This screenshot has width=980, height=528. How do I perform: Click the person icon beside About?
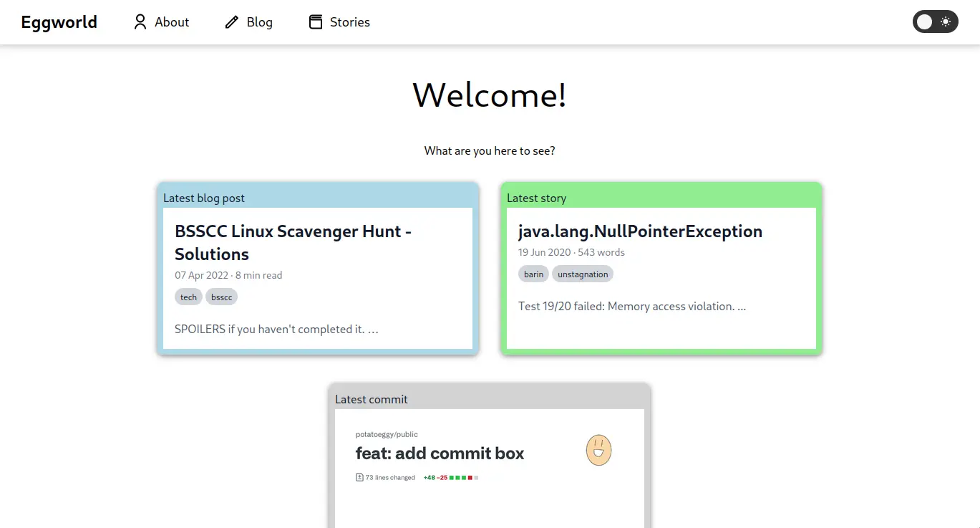pos(140,22)
